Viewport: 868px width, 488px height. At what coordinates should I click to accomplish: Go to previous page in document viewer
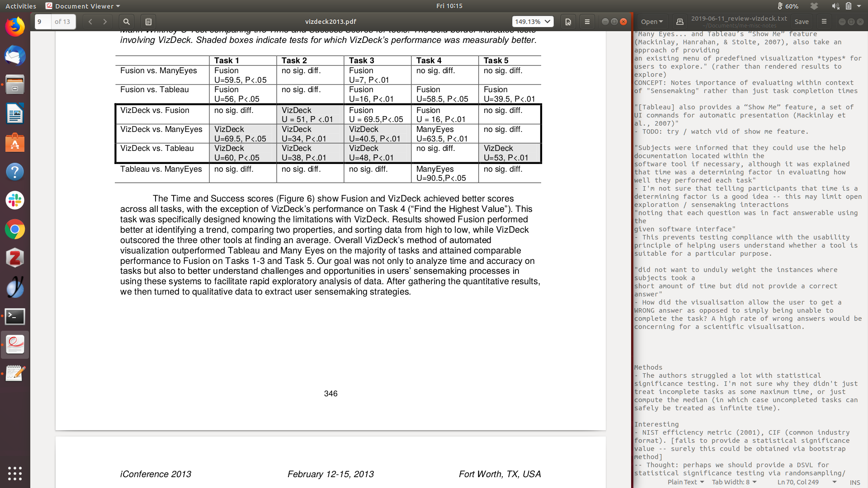click(x=90, y=22)
